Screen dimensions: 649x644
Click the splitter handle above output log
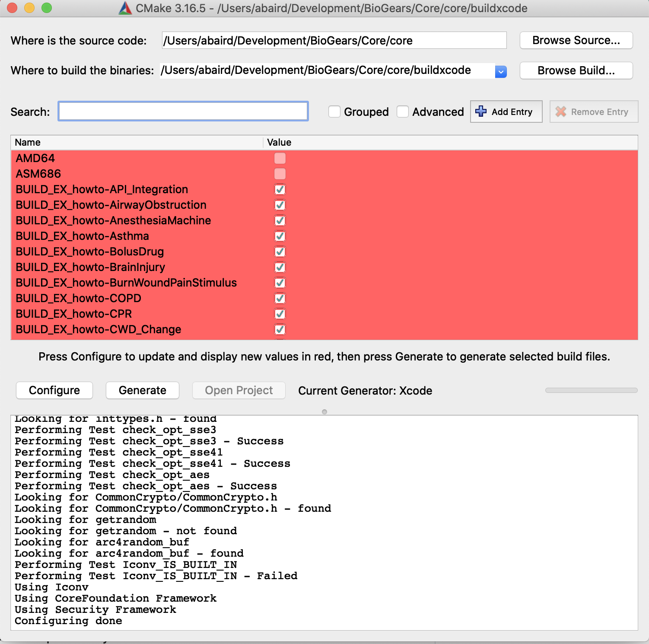tap(324, 412)
